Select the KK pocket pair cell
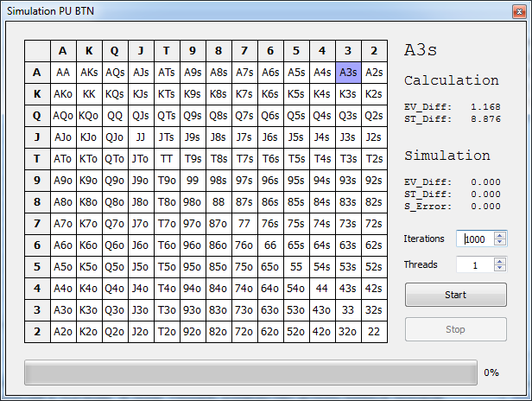This screenshot has width=532, height=401. coord(89,94)
